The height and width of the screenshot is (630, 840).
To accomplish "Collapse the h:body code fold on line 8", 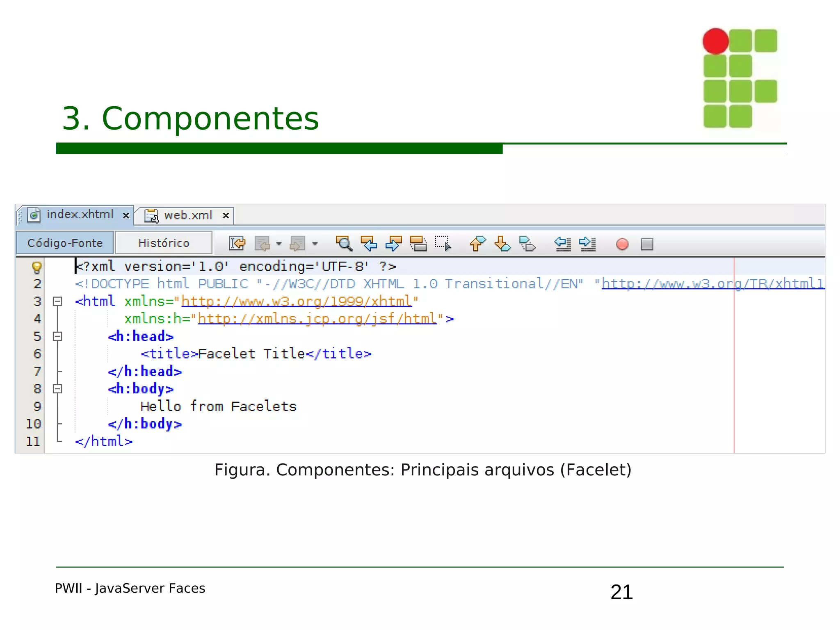I will click(x=57, y=388).
